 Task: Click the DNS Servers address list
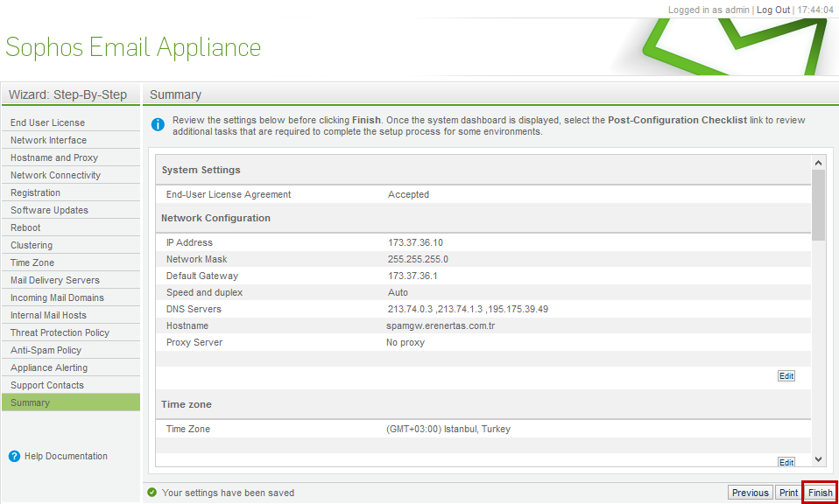tap(468, 310)
